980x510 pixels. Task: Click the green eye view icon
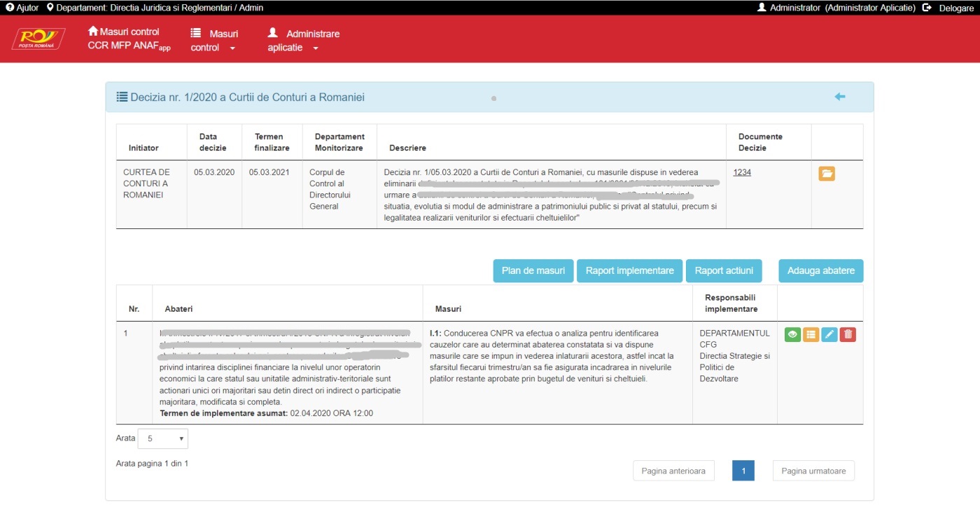pos(792,335)
